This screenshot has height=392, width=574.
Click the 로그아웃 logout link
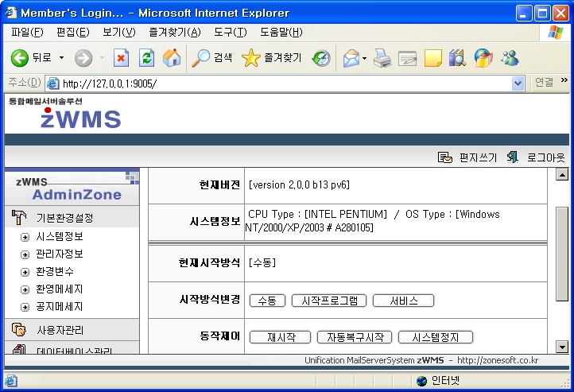click(x=545, y=157)
